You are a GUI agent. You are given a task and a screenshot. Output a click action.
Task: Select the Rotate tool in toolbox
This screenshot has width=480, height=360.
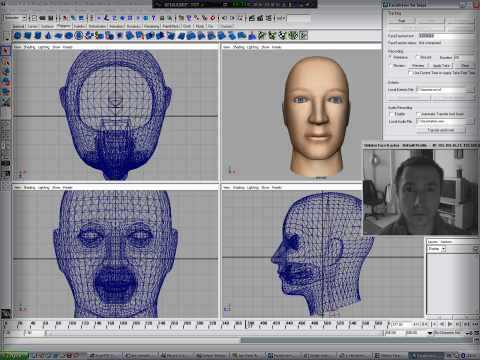pos(6,81)
